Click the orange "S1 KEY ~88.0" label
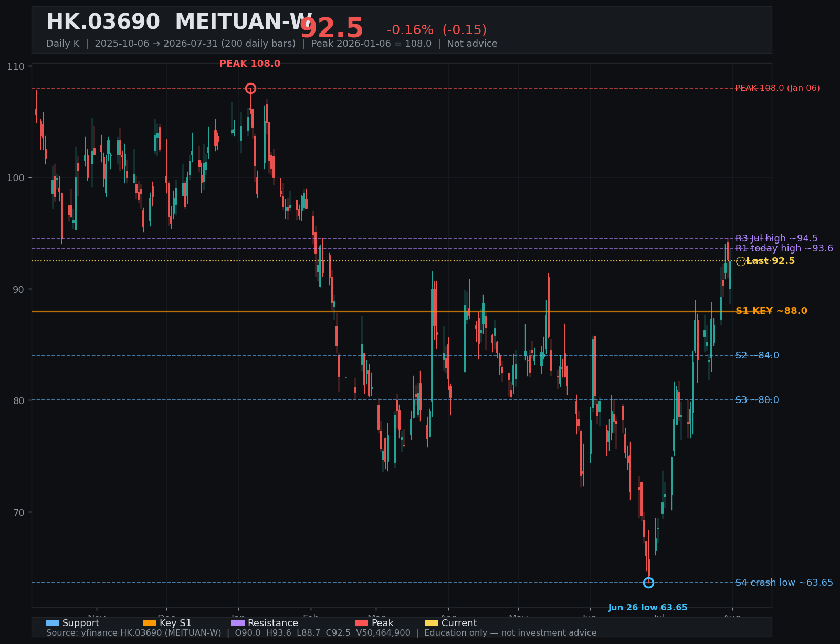This screenshot has height=644, width=840. (x=771, y=311)
